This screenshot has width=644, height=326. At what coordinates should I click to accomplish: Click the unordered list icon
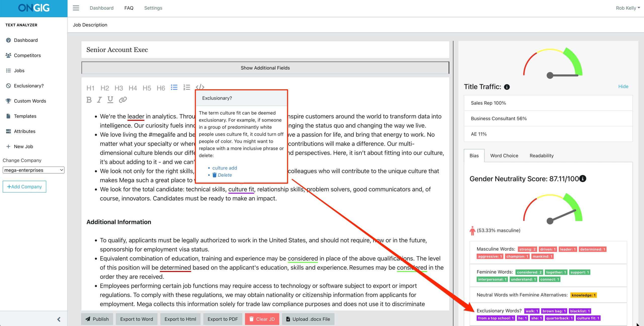click(174, 88)
